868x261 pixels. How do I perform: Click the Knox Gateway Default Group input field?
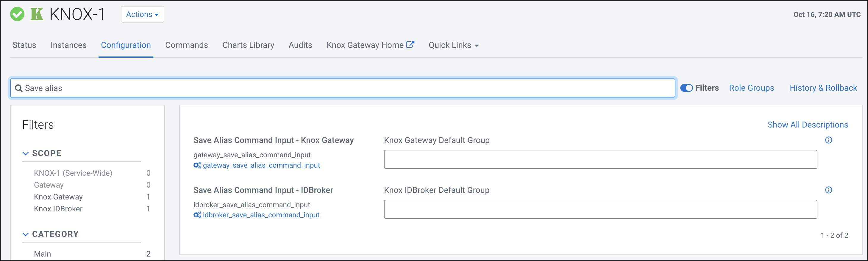pos(600,159)
